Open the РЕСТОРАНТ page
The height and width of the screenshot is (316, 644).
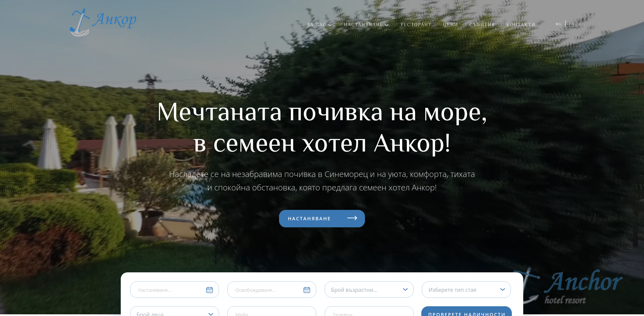416,24
